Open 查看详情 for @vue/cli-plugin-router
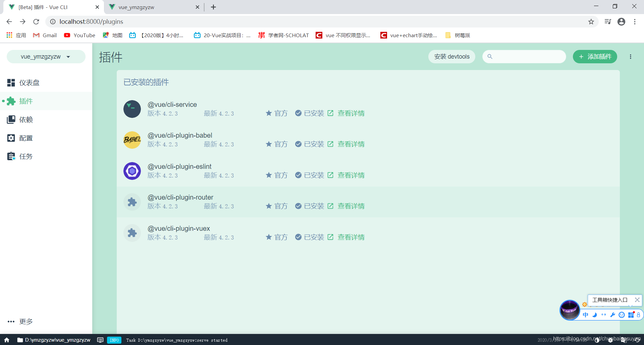644x345 pixels. tap(346, 206)
